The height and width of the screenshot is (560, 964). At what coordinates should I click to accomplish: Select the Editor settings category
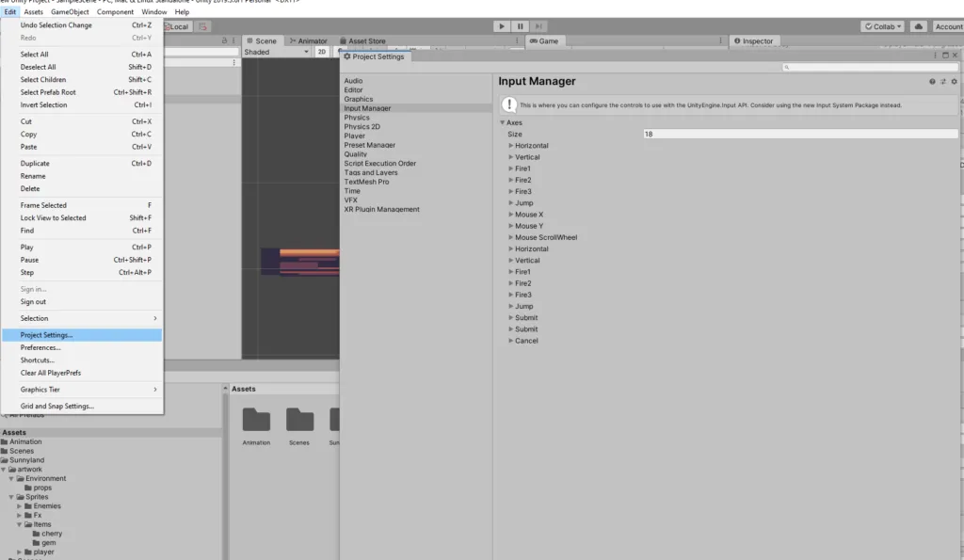tap(354, 89)
